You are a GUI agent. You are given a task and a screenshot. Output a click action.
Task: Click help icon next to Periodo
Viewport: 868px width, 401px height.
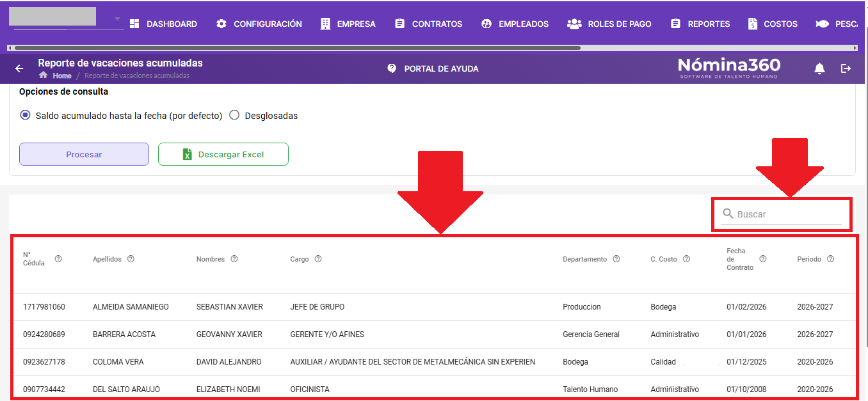[831, 259]
